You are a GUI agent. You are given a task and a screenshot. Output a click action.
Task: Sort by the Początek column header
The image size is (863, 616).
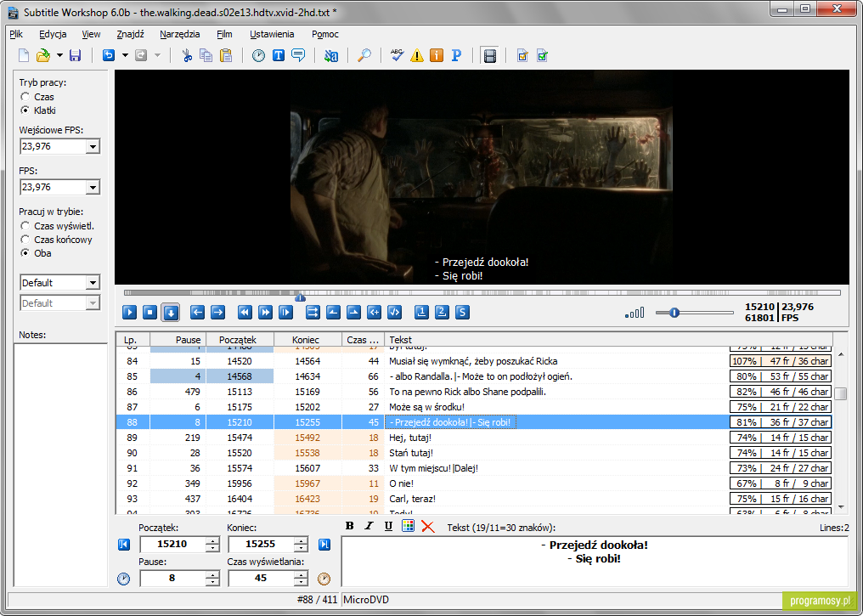pyautogui.click(x=240, y=340)
